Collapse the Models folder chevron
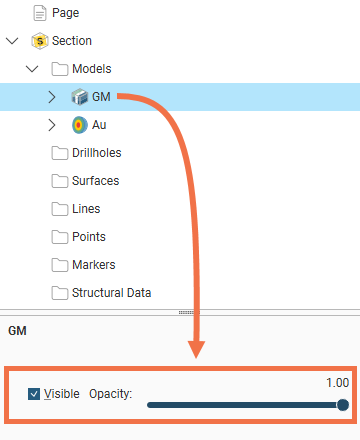This screenshot has width=360, height=440. pyautogui.click(x=32, y=69)
